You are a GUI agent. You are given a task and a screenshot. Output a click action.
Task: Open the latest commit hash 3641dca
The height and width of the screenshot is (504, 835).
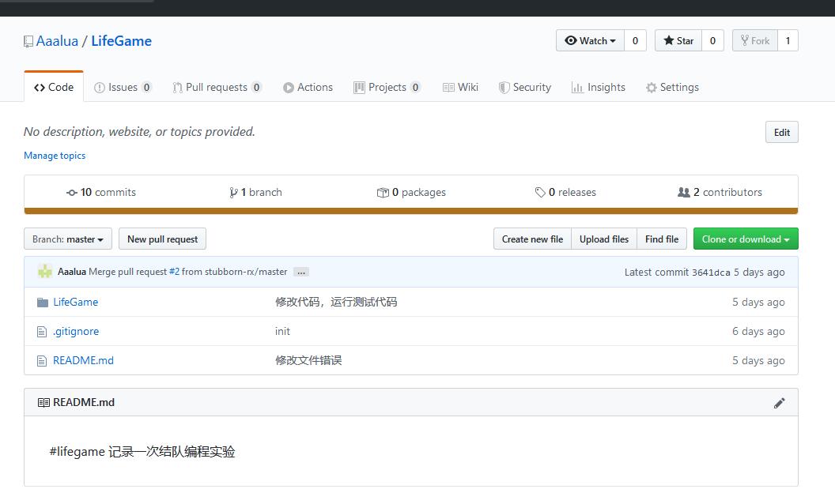pos(711,272)
